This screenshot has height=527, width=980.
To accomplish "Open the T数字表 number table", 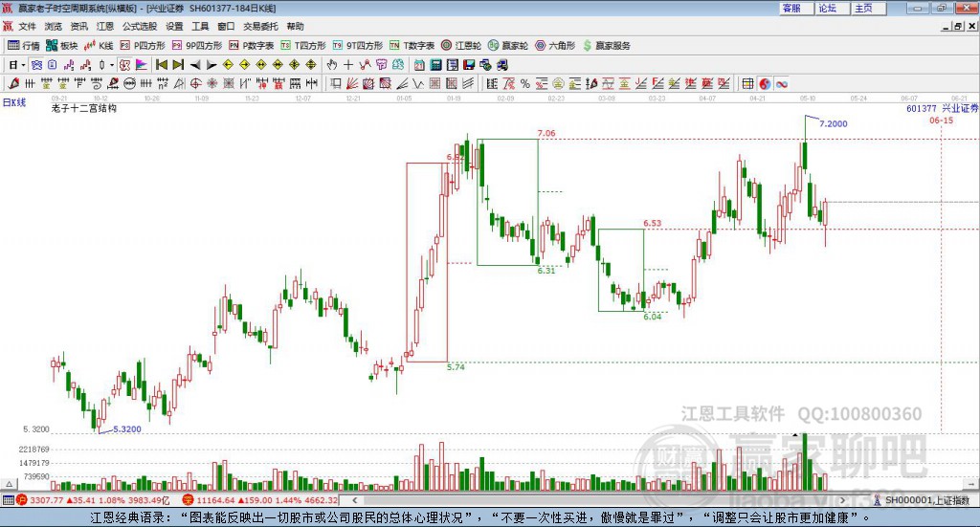I will click(x=412, y=46).
